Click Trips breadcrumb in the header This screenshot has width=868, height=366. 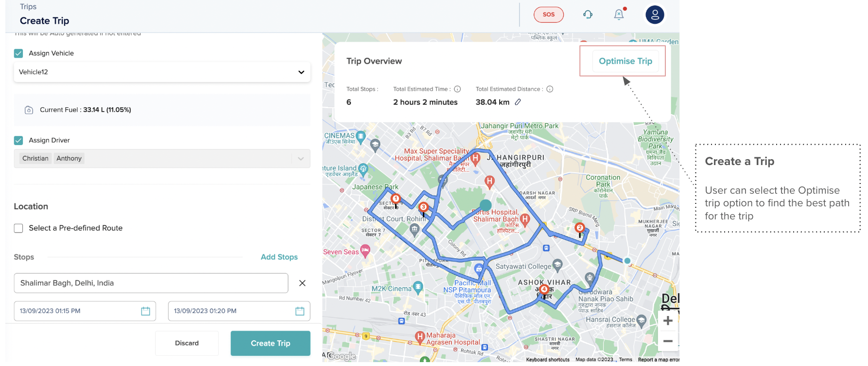[28, 7]
